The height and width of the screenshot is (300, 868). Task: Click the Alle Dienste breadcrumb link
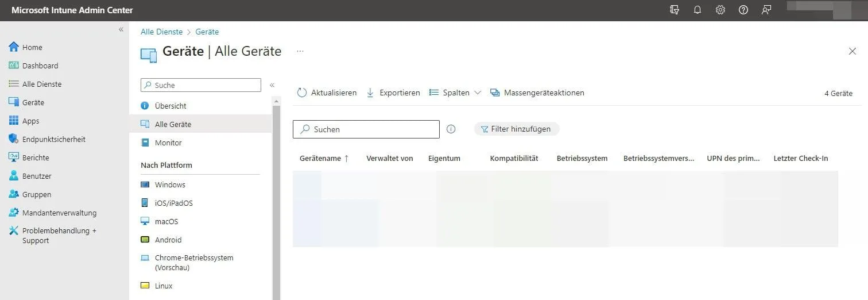click(161, 32)
